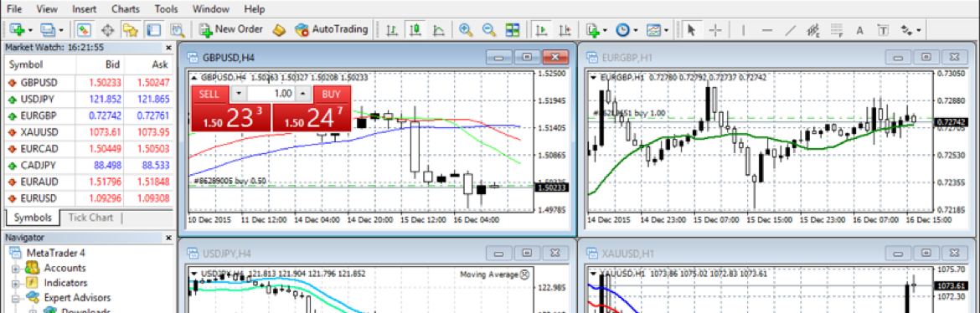Switch chart to Line Chart type
The height and width of the screenshot is (313, 980).
(x=439, y=29)
